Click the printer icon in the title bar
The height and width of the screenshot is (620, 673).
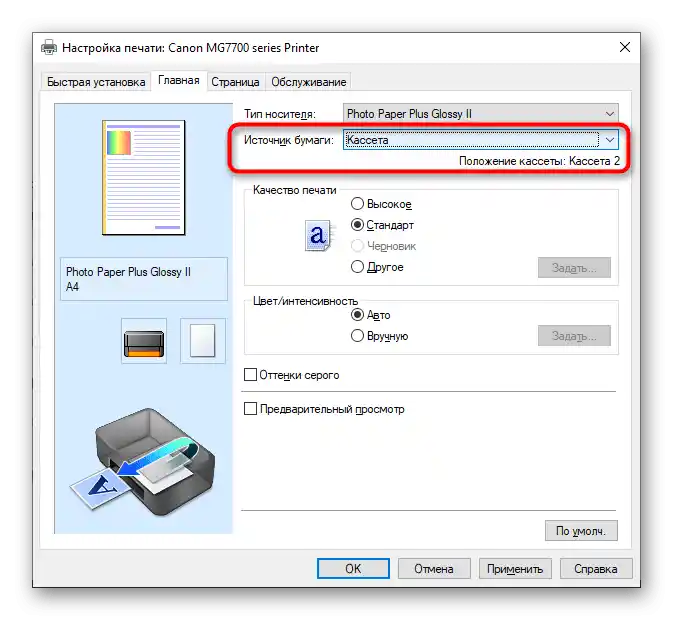point(49,47)
